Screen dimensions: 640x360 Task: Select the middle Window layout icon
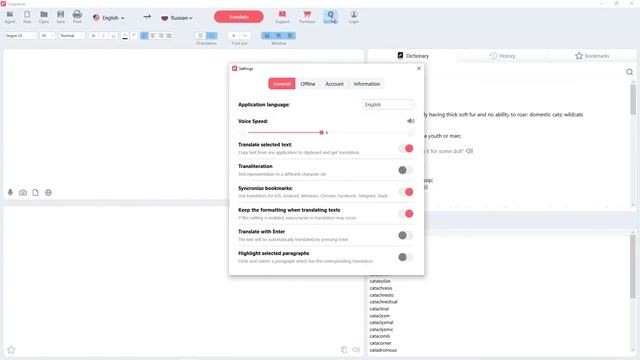click(278, 36)
